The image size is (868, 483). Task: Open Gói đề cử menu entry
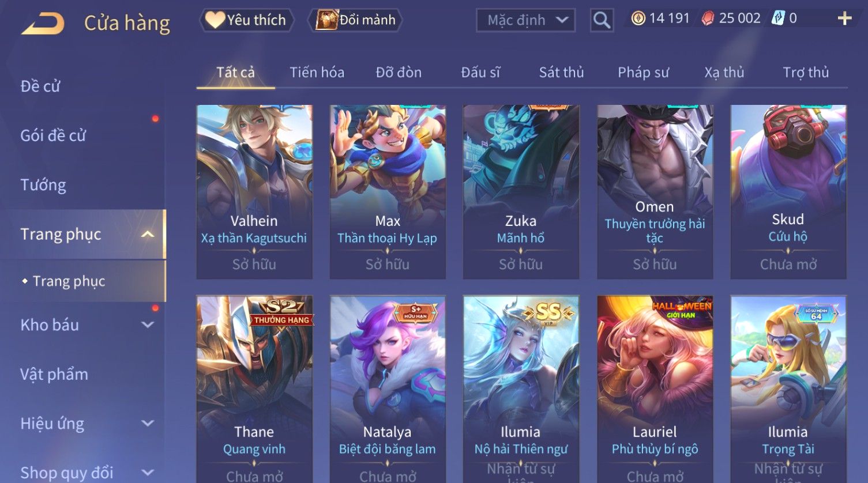click(x=53, y=136)
